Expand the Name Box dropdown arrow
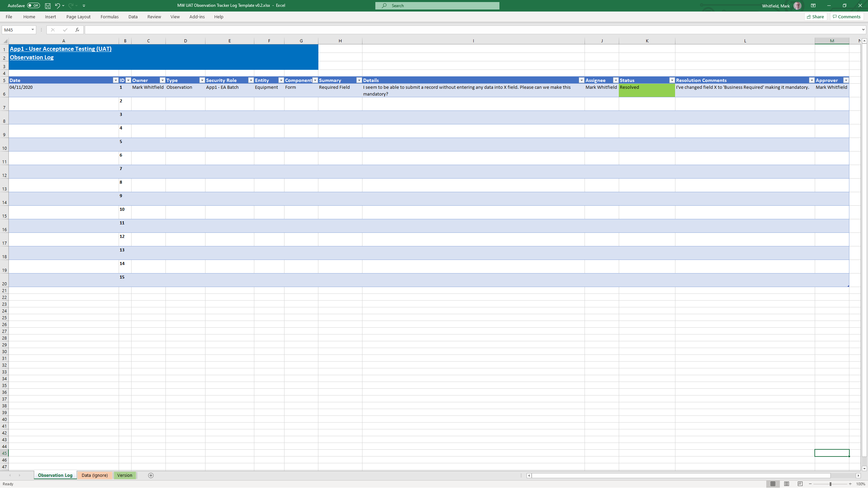868x488 pixels. click(33, 30)
